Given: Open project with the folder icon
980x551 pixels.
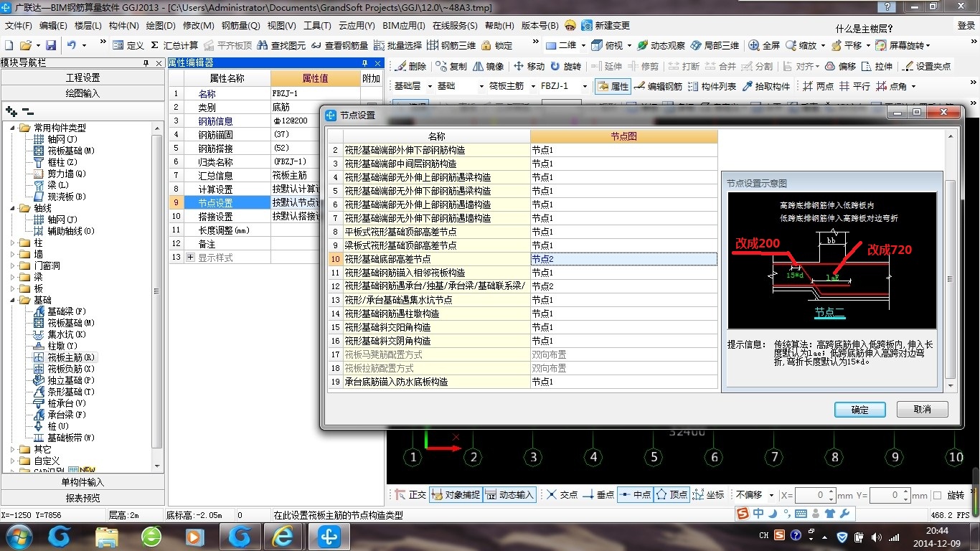Looking at the screenshot, I should pos(26,45).
